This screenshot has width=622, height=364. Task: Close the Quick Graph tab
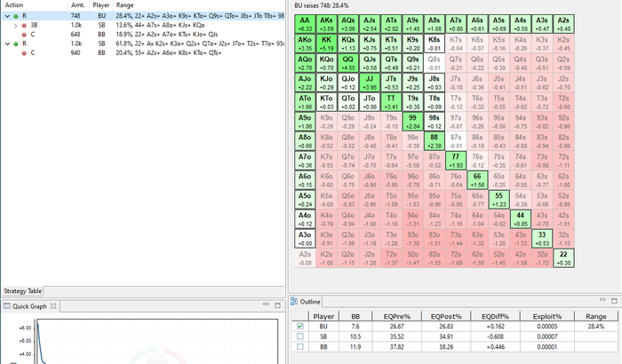[x=53, y=306]
